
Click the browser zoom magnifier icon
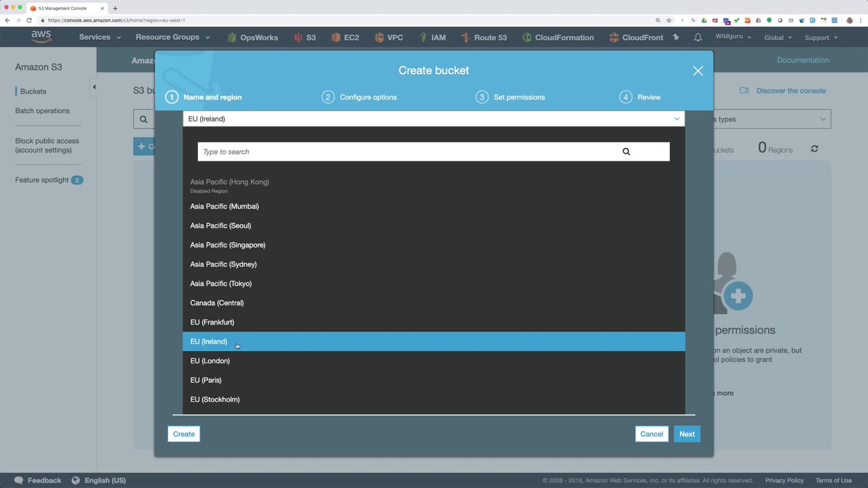[x=658, y=20]
